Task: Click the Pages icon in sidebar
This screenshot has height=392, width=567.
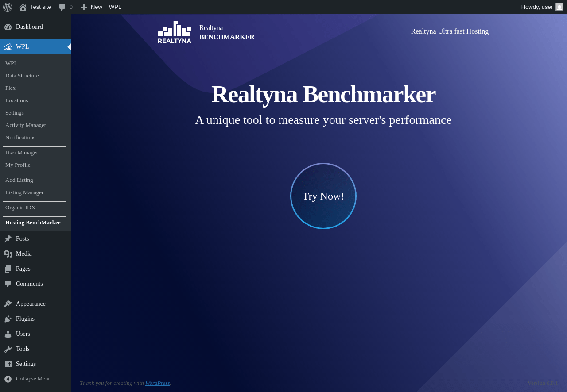Action: tap(8, 269)
